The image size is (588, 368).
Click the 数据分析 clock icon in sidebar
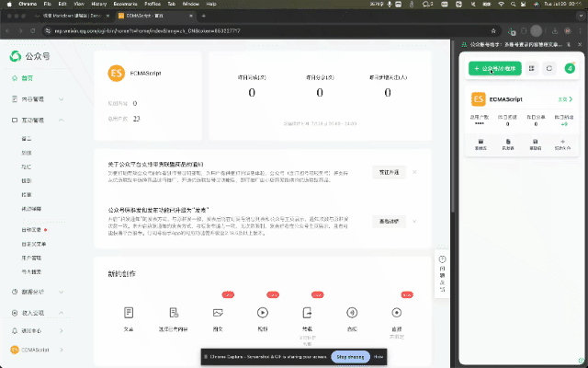click(15, 292)
